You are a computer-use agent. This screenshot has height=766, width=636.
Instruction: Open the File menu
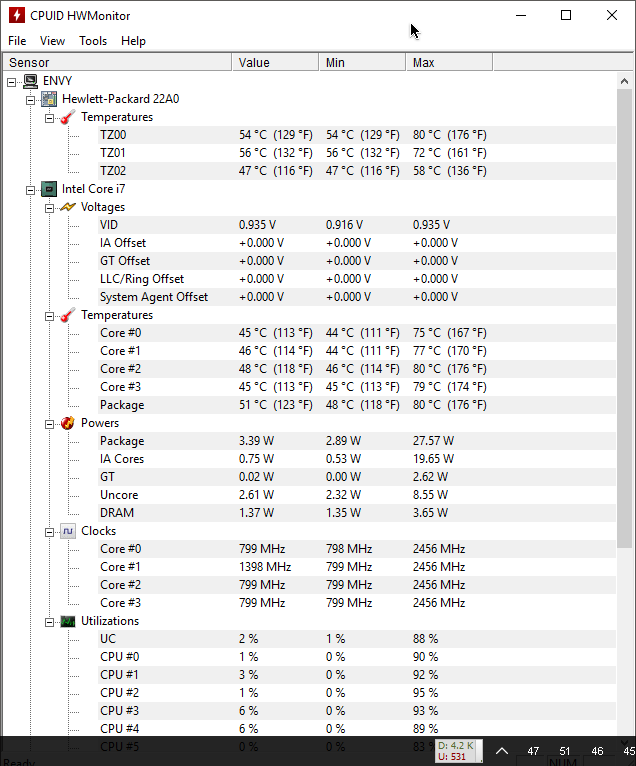point(17,41)
